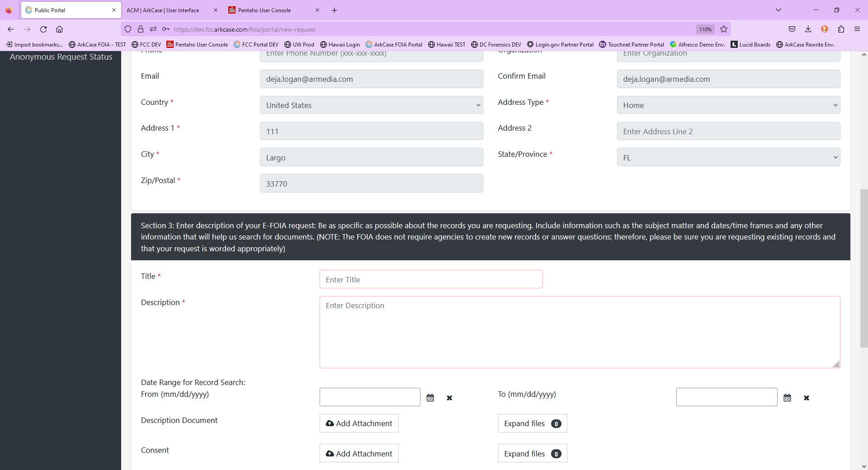This screenshot has height=470, width=868.
Task: Open the Country dropdown
Action: (x=372, y=105)
